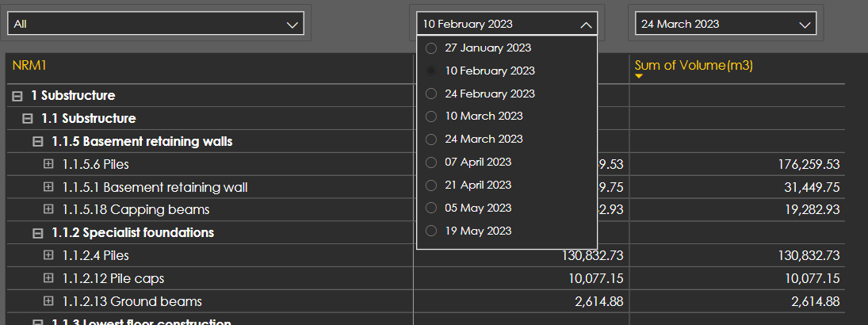Open the All filter dropdown
This screenshot has height=325, width=868.
(155, 24)
